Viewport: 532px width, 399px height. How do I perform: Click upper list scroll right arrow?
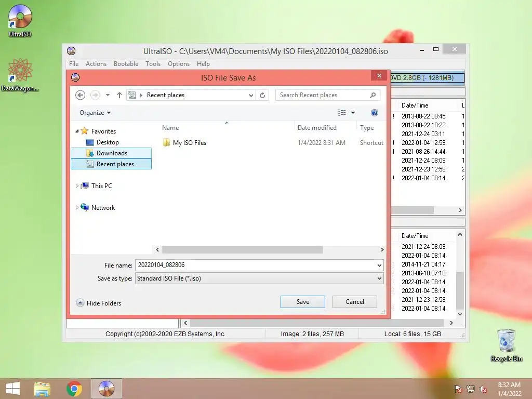pyautogui.click(x=460, y=210)
